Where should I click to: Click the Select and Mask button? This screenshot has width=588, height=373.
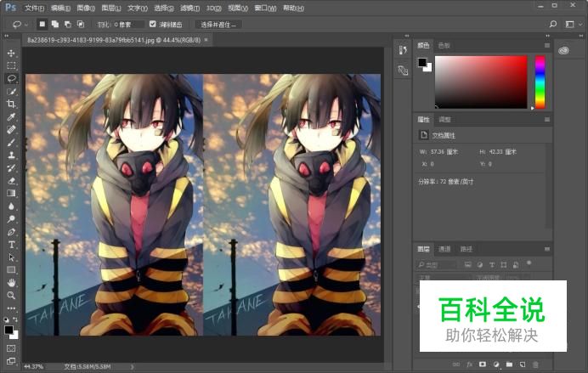[x=218, y=25]
